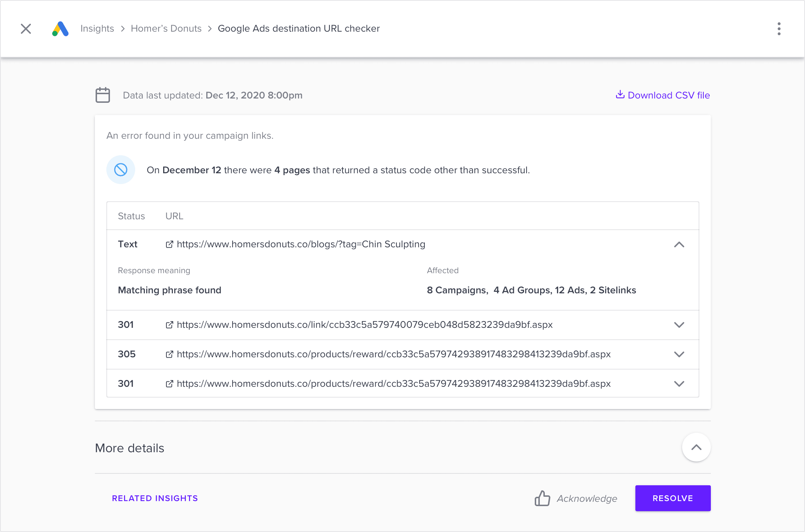
Task: Open external link icon for link/ccb33c5a URL
Action: (169, 325)
